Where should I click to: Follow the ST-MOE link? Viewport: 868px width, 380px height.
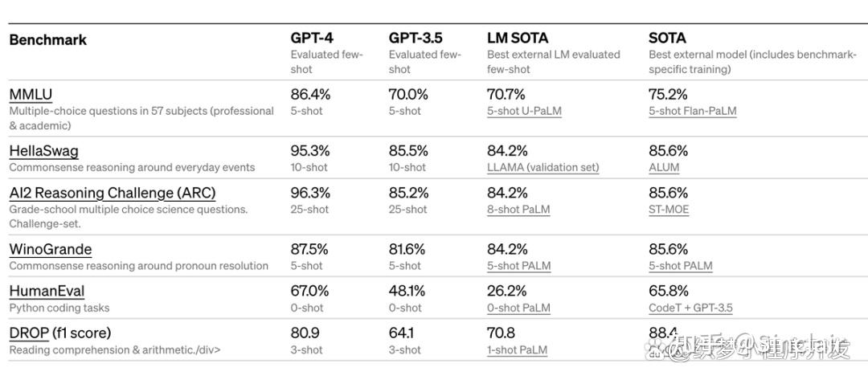point(669,209)
